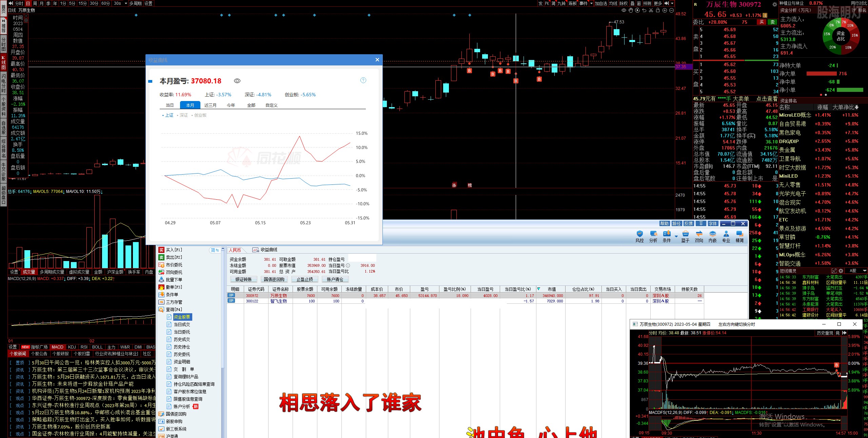The image size is (868, 438).
Task: Toggle the 创业板 comparison line
Action: point(199,115)
